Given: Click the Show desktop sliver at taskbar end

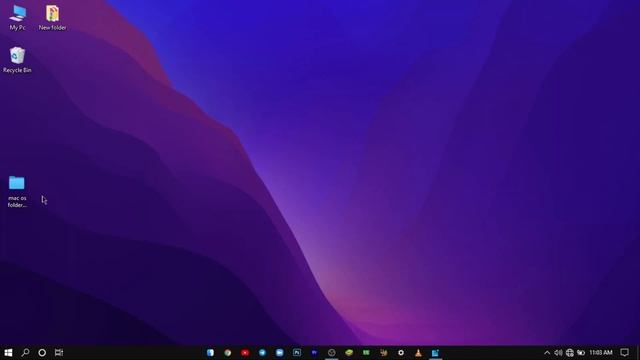Looking at the screenshot, I should 638,353.
